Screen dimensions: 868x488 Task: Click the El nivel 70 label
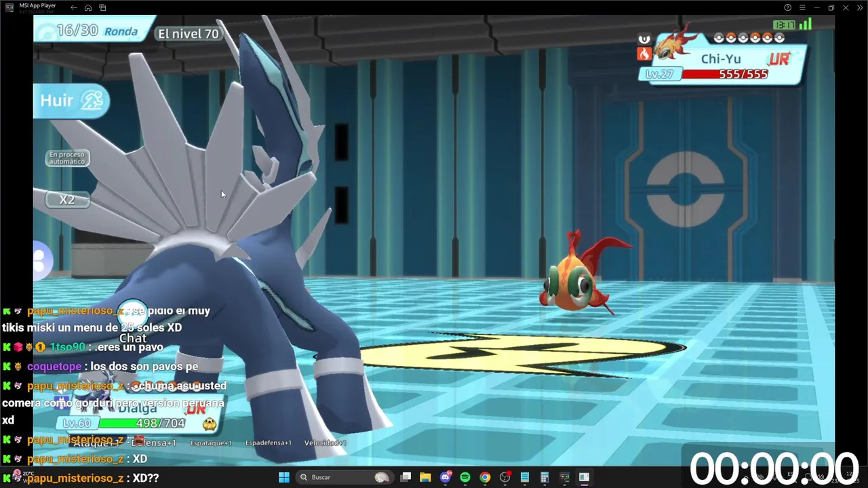coord(189,33)
